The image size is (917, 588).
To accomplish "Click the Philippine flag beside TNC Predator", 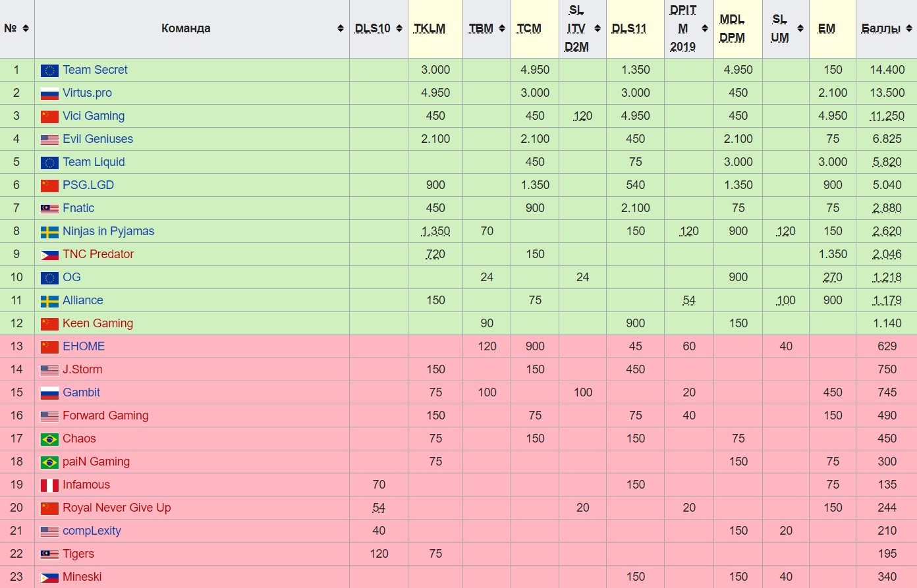I will [x=49, y=255].
